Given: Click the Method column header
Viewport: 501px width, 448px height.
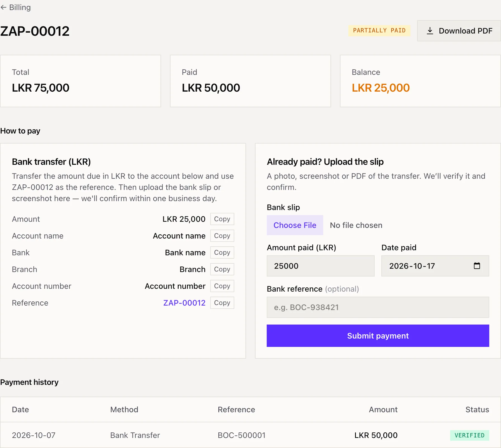Looking at the screenshot, I should tap(124, 409).
